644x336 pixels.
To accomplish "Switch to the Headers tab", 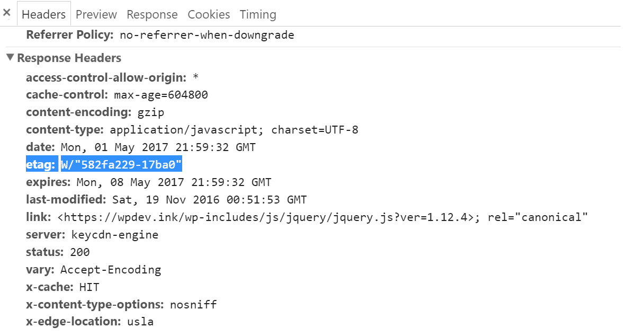I will (44, 14).
